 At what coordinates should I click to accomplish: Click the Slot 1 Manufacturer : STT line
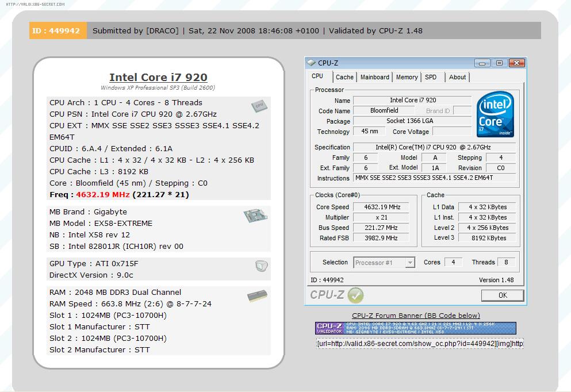tap(99, 327)
